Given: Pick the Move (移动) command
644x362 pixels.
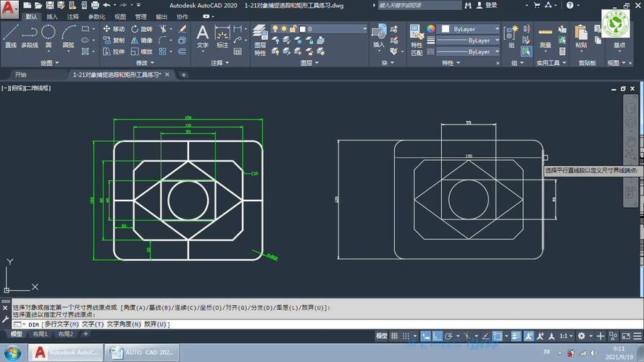Looking at the screenshot, I should point(114,29).
